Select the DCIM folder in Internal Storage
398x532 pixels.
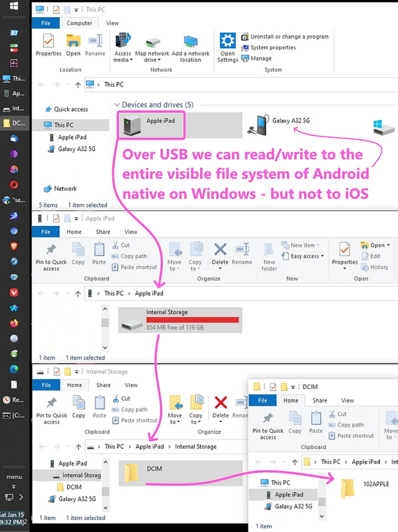tap(180, 473)
